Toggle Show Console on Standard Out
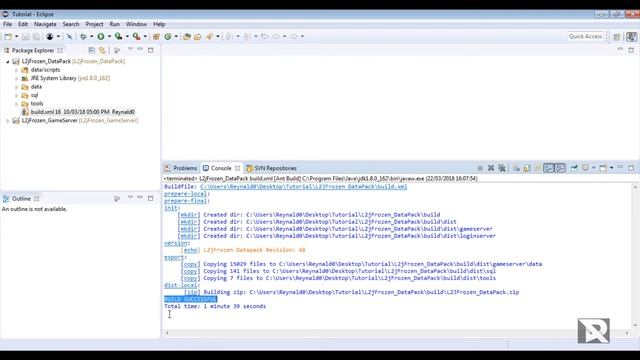 (x=549, y=168)
